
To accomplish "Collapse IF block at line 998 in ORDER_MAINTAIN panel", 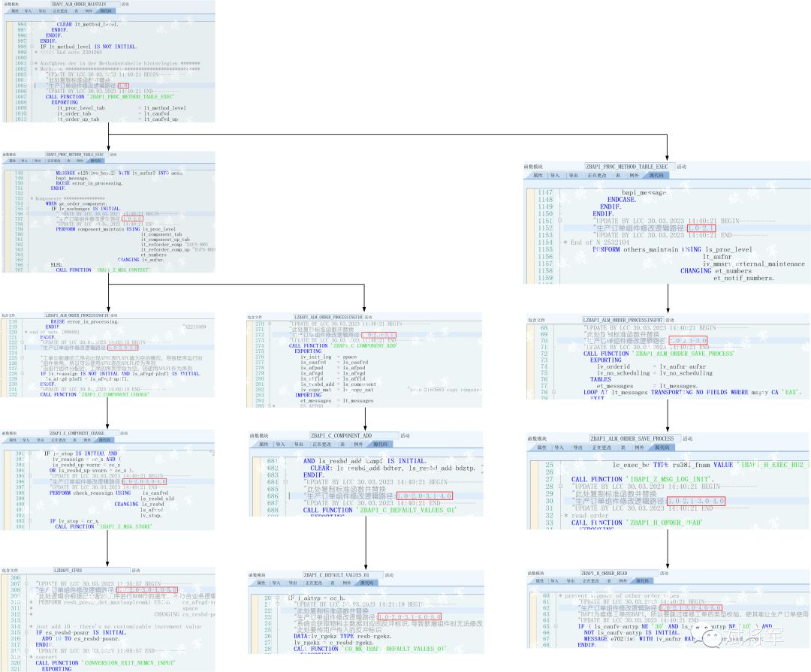I will (32, 47).
